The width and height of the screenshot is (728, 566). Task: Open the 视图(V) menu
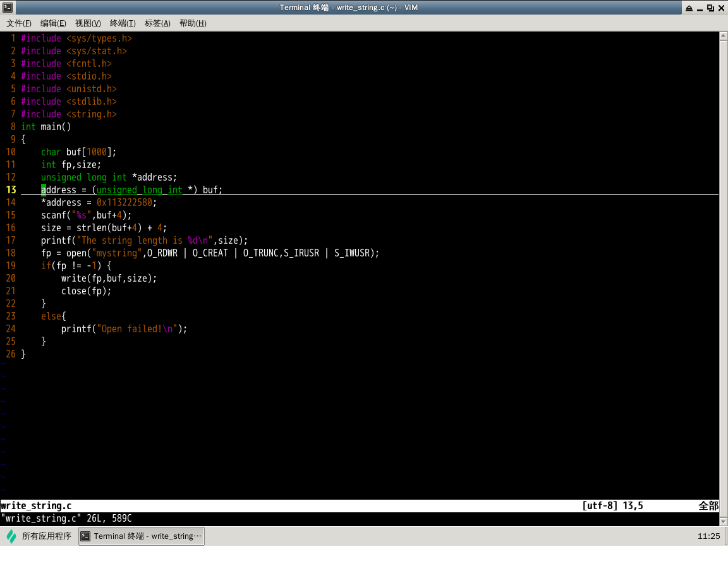point(88,23)
